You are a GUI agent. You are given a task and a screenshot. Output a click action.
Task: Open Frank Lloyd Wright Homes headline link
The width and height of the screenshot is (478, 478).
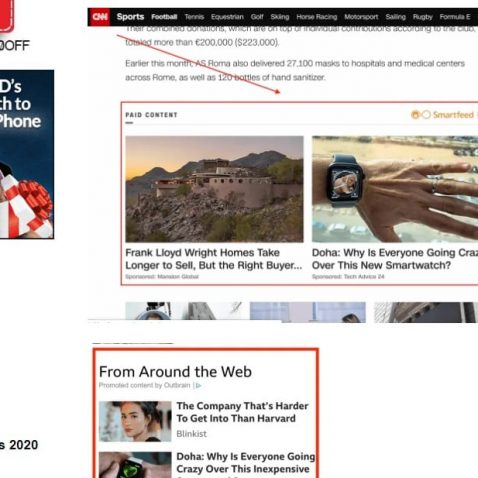click(x=214, y=259)
